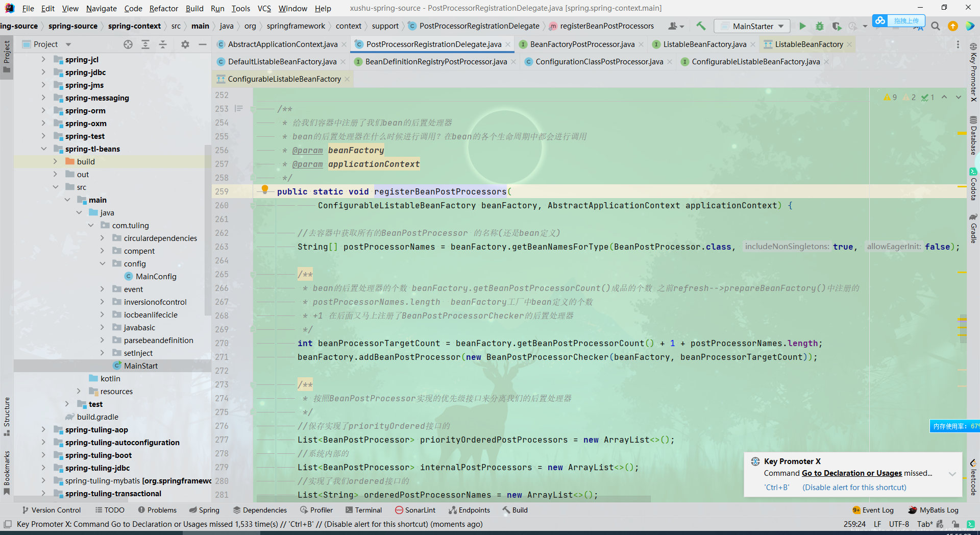
Task: Click the Select Opened File target icon
Action: [x=128, y=44]
